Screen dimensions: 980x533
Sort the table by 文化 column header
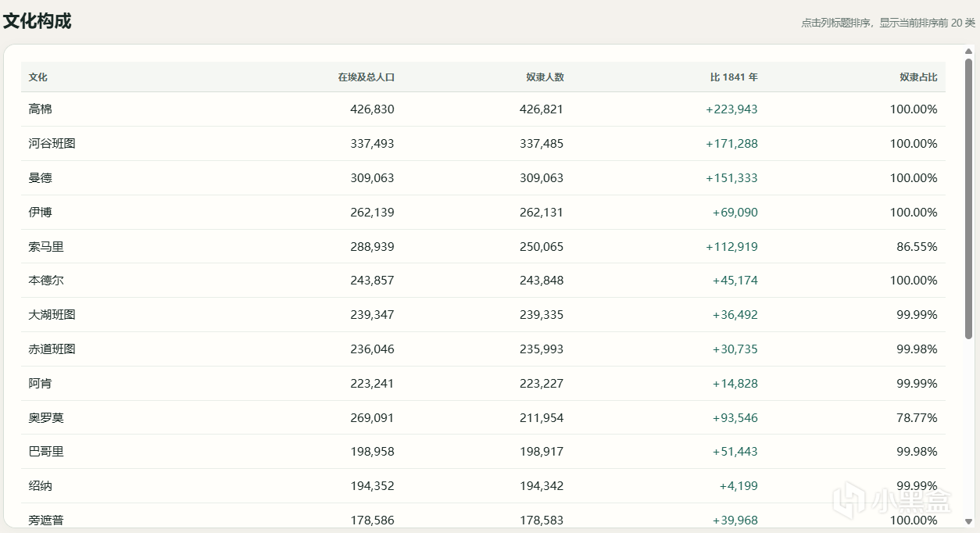point(38,77)
